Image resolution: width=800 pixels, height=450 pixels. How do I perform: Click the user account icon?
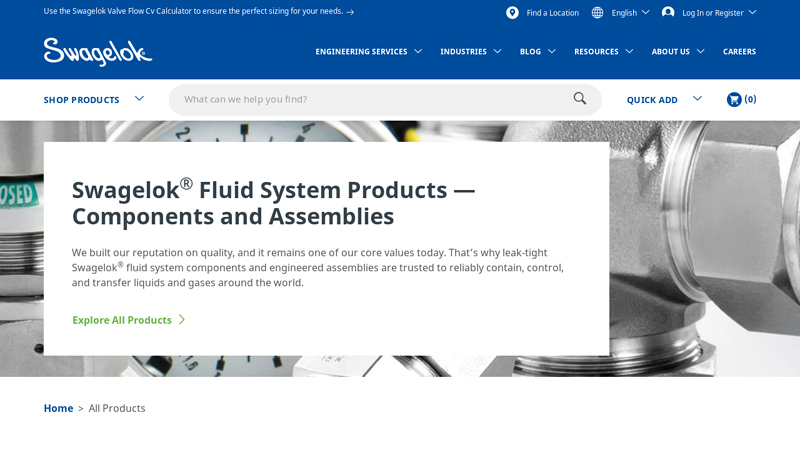668,12
